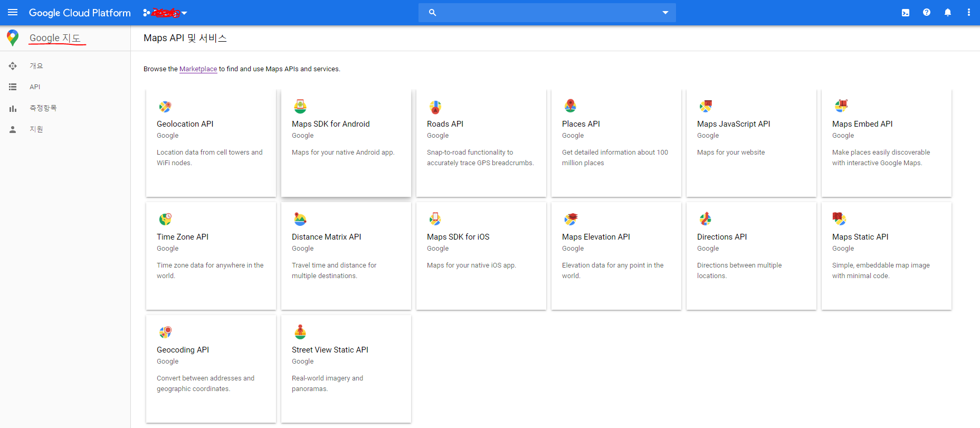Open the hamburger navigation menu

coord(13,12)
